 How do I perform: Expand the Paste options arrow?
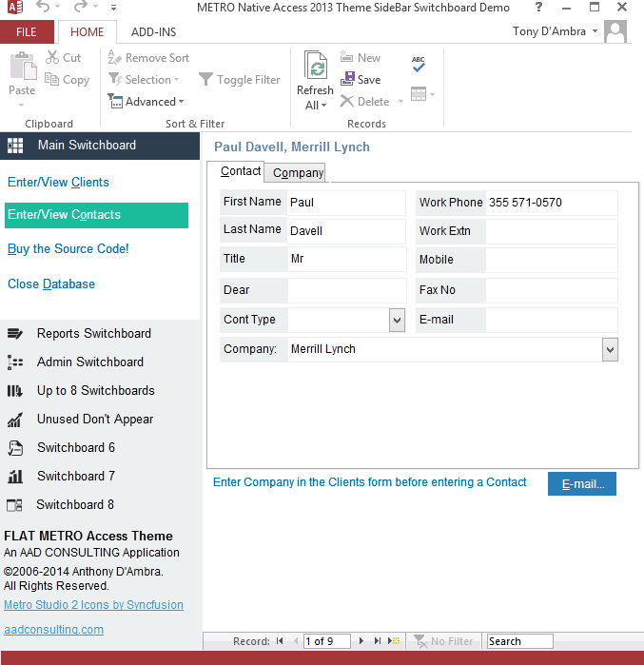tap(21, 105)
